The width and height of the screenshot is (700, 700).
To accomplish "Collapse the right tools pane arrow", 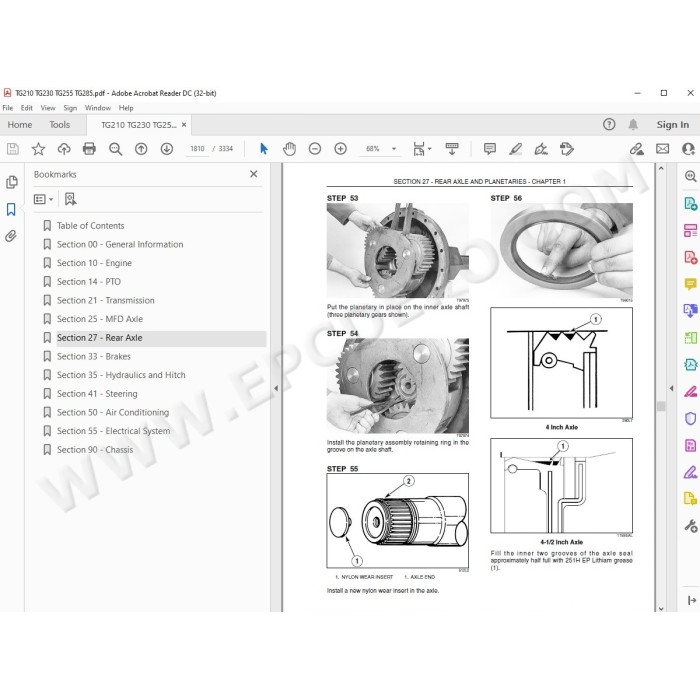I will pos(671,388).
